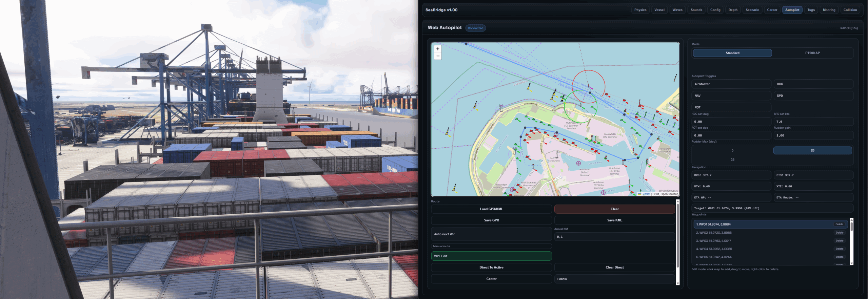Zoom in the map with plus button

(x=438, y=49)
